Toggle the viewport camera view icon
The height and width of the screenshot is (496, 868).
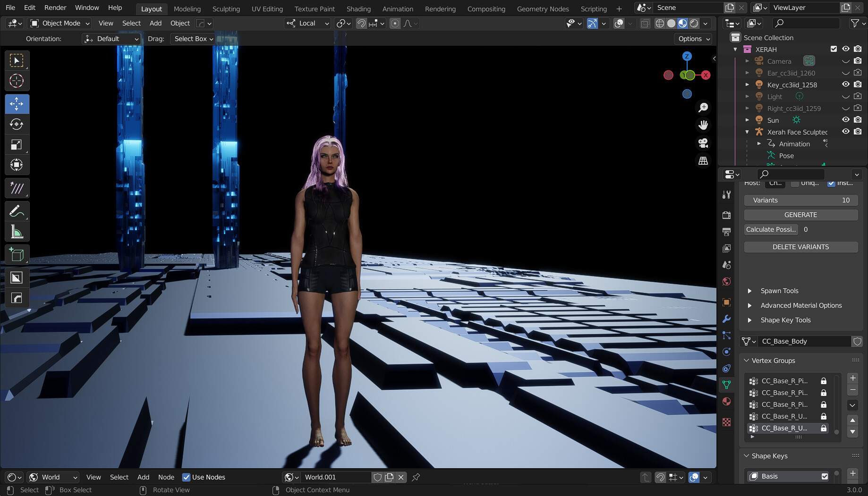703,143
